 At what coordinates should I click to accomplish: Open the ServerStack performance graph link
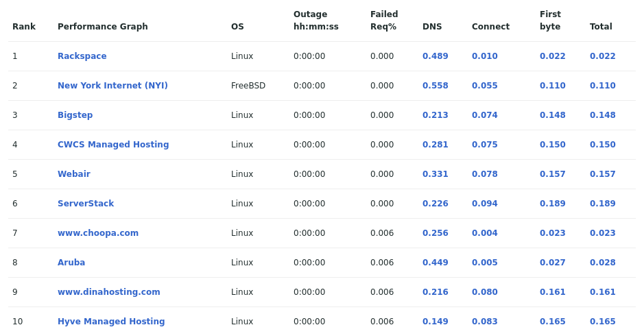point(86,204)
